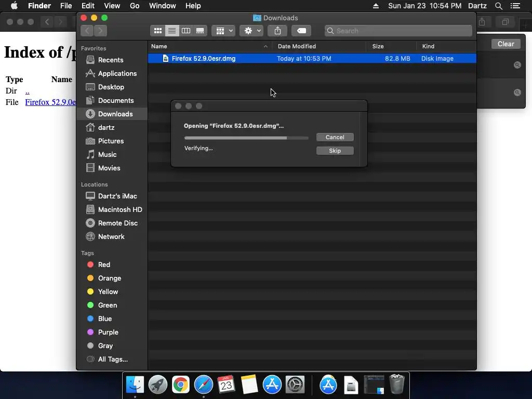
Task: Choose the Yellow tag
Action: tap(112, 292)
